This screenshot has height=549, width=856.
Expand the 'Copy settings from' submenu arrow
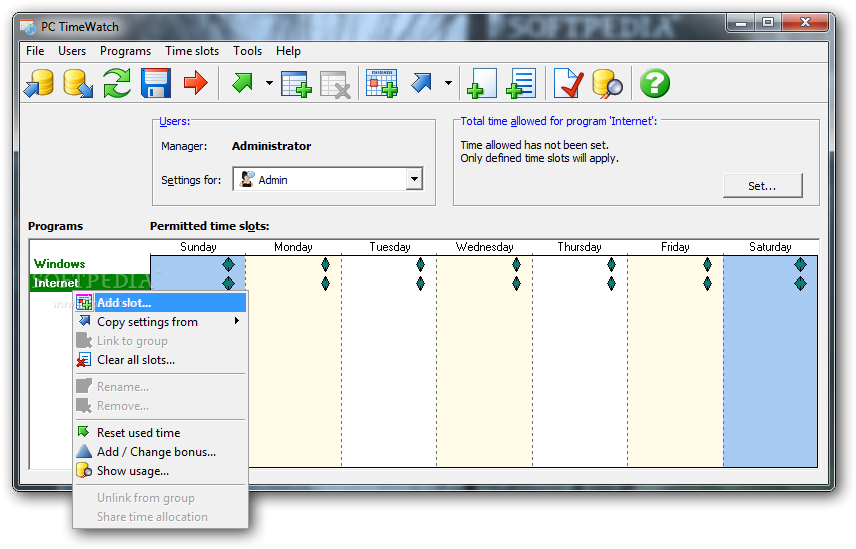pos(237,321)
